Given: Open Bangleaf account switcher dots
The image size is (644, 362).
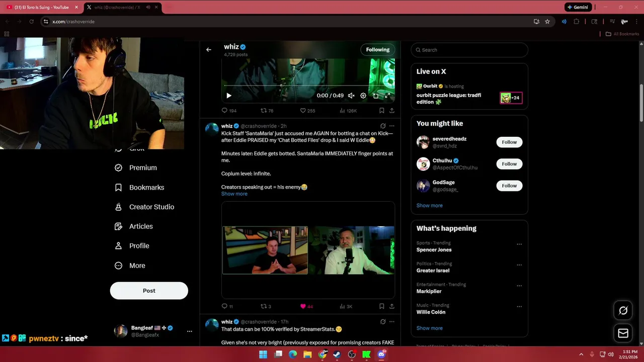Looking at the screenshot, I should click(x=190, y=331).
